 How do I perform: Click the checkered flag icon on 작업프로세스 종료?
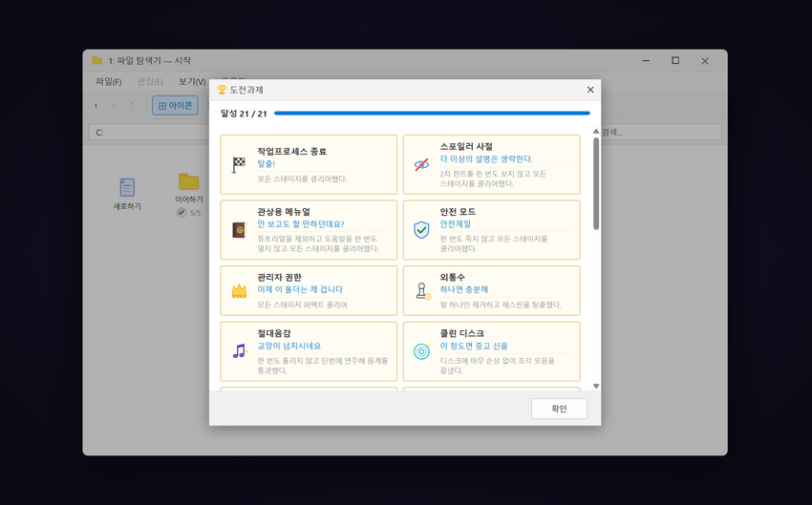tap(238, 164)
